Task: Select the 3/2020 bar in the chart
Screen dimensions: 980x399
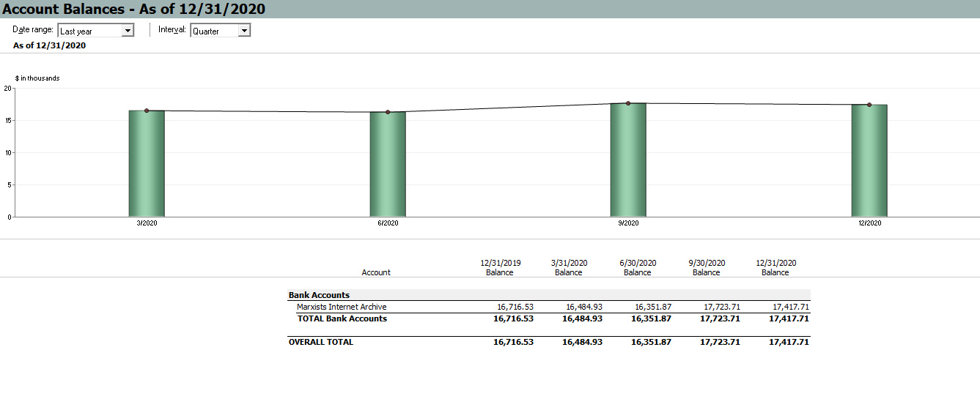Action: click(147, 164)
